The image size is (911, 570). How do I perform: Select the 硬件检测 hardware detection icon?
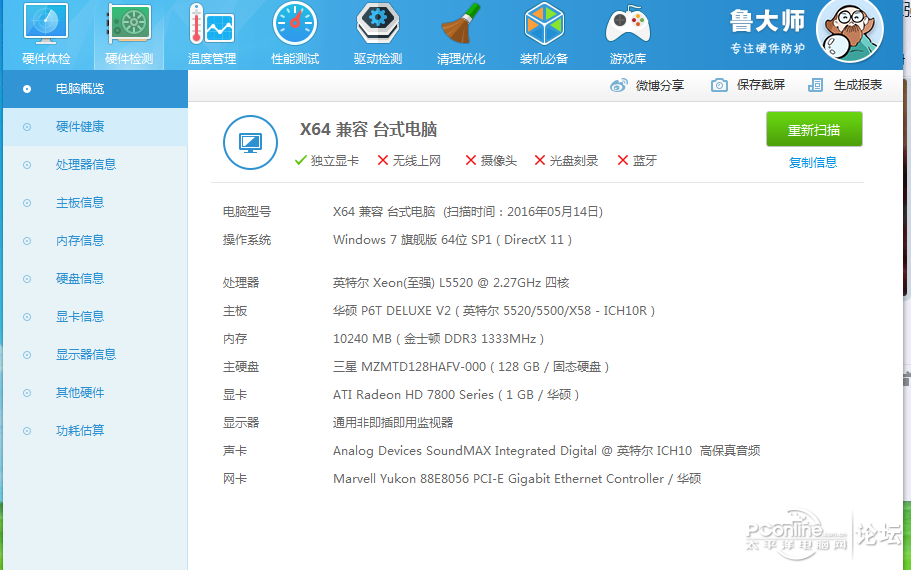pos(129,24)
